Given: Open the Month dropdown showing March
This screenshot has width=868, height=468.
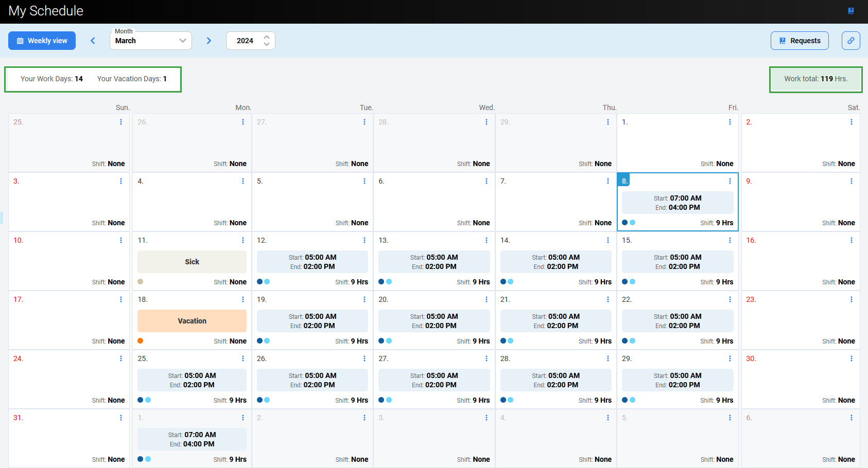Looking at the screenshot, I should (150, 41).
